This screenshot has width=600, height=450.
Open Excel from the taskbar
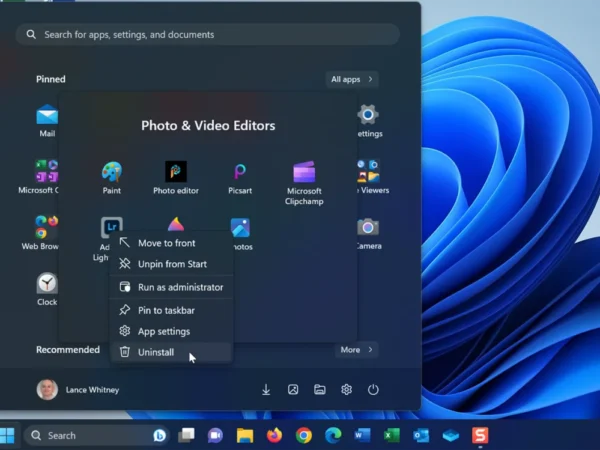coord(392,435)
